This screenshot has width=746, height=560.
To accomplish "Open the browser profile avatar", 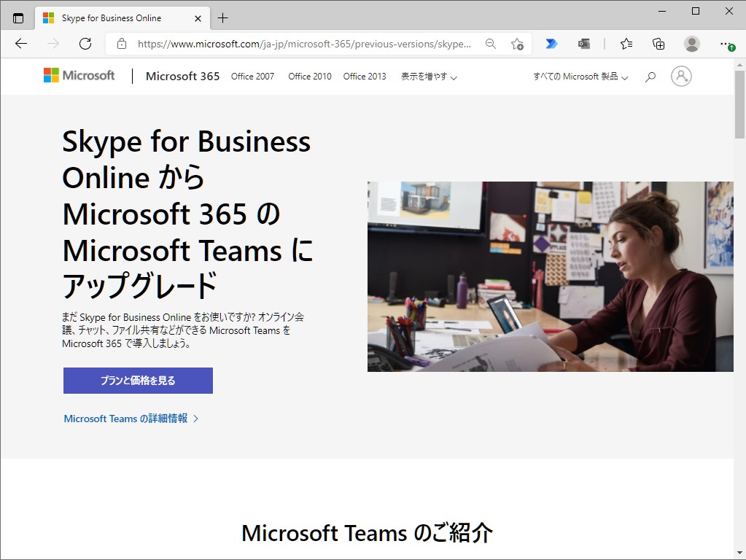I will [691, 44].
